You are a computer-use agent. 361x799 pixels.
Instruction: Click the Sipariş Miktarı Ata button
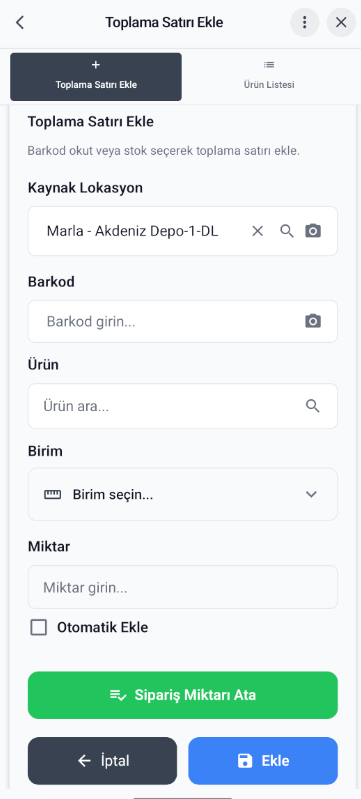tap(183, 695)
